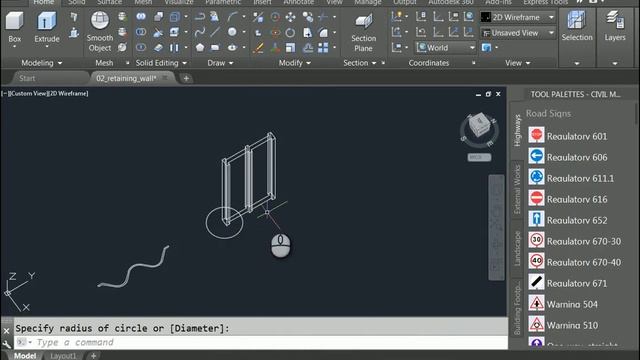Open recent commands dropdown in command line
Screen dimensions: 640x360
(24, 342)
